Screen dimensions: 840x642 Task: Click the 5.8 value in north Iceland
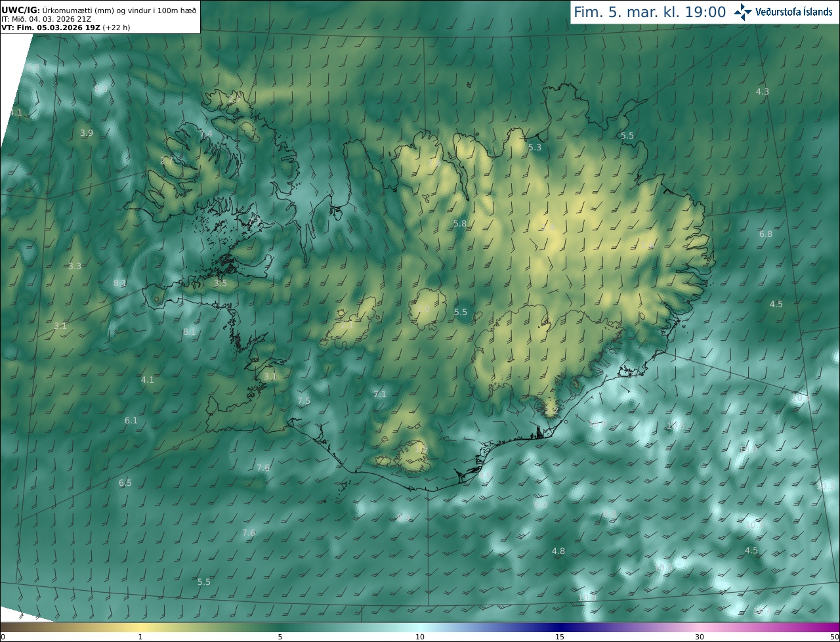point(460,224)
